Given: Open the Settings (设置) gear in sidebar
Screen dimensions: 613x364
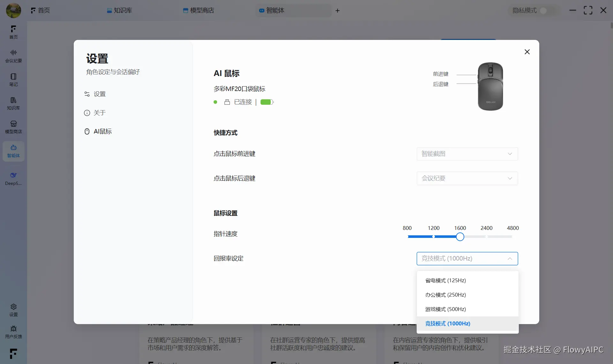Looking at the screenshot, I should pyautogui.click(x=13, y=310).
